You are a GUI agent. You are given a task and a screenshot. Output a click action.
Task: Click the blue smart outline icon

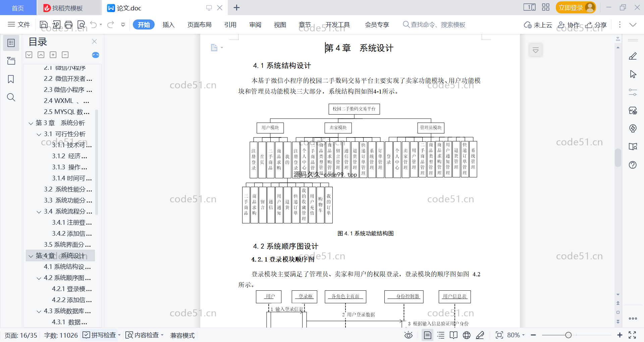pos(96,55)
